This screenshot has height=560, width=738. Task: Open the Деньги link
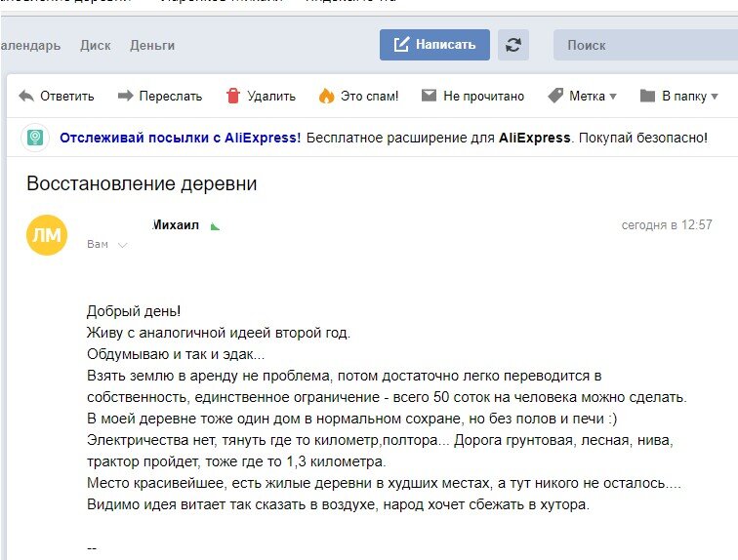[x=152, y=46]
